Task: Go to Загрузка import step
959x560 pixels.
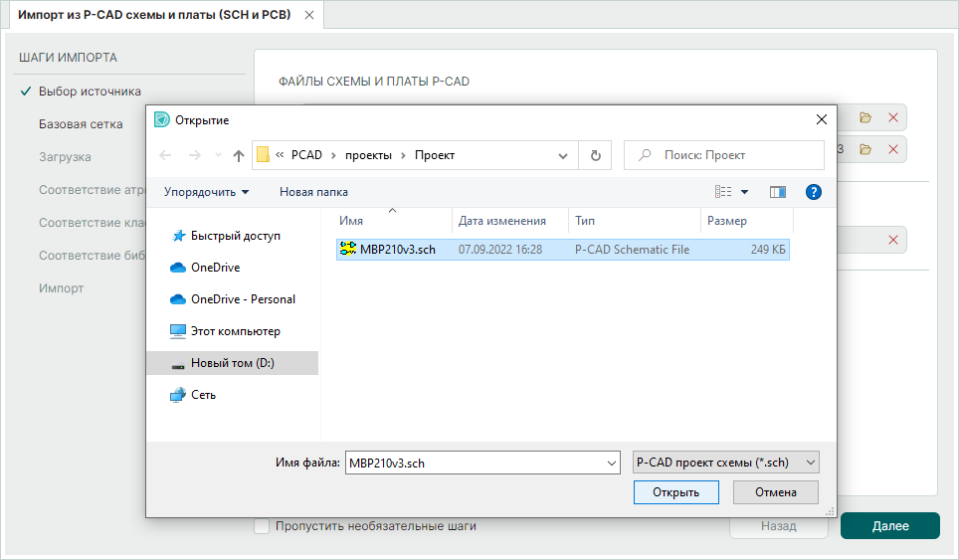Action: click(65, 157)
